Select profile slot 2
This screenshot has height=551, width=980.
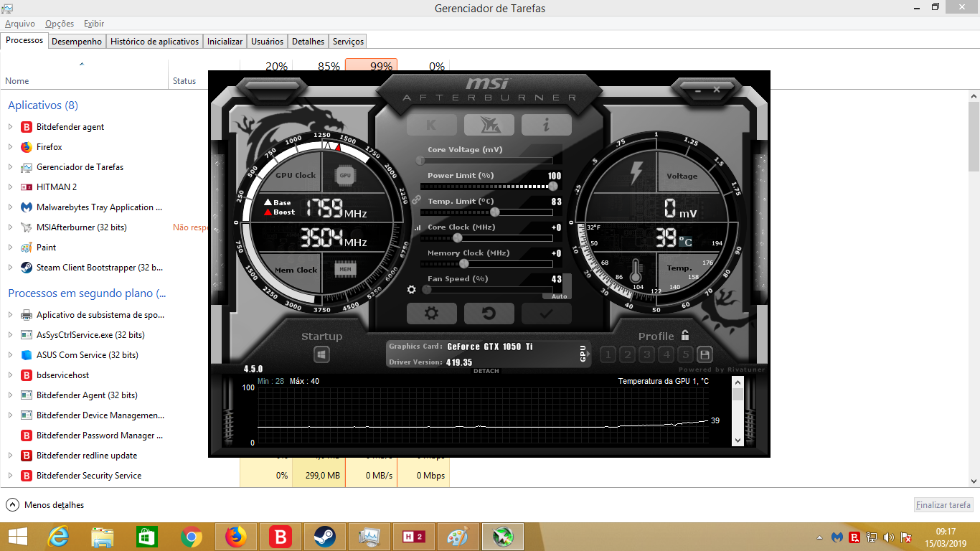click(628, 354)
